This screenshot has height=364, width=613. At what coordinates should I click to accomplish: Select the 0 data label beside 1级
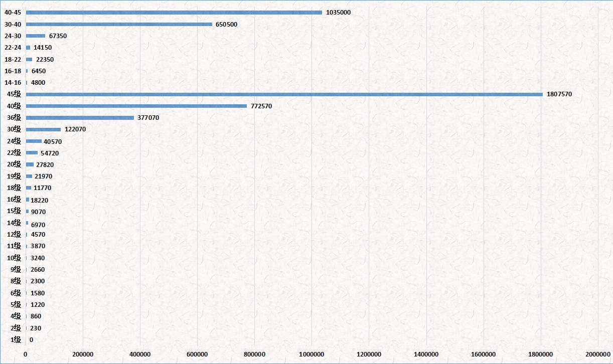click(31, 339)
